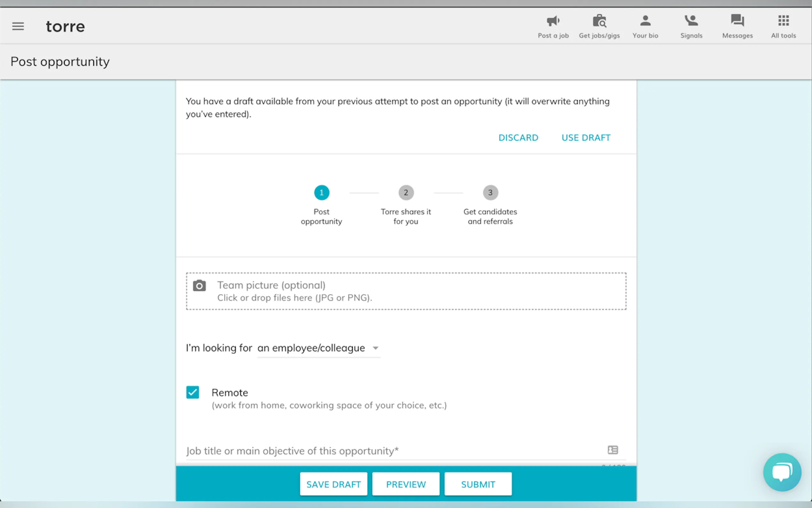
Task: Click the card icon in job title field
Action: 613,450
